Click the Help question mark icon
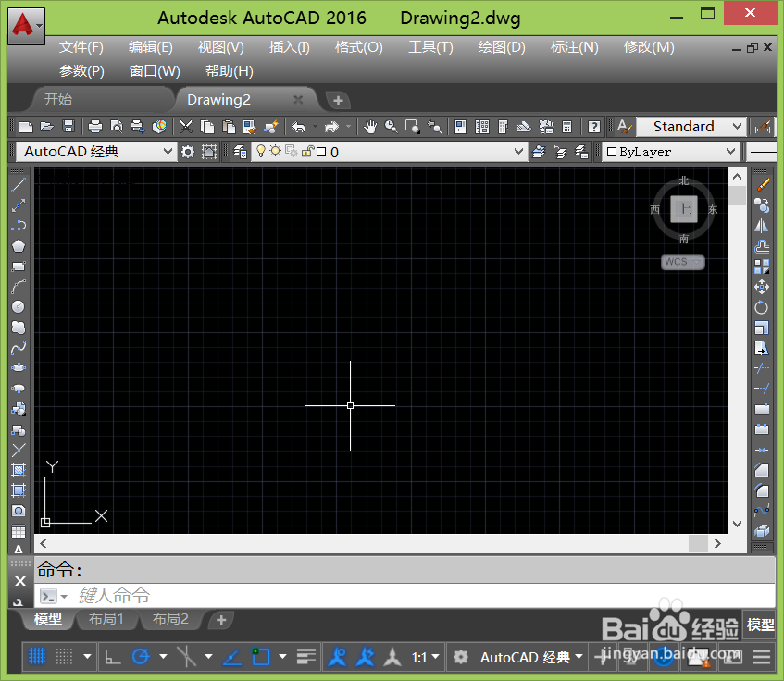 click(594, 127)
